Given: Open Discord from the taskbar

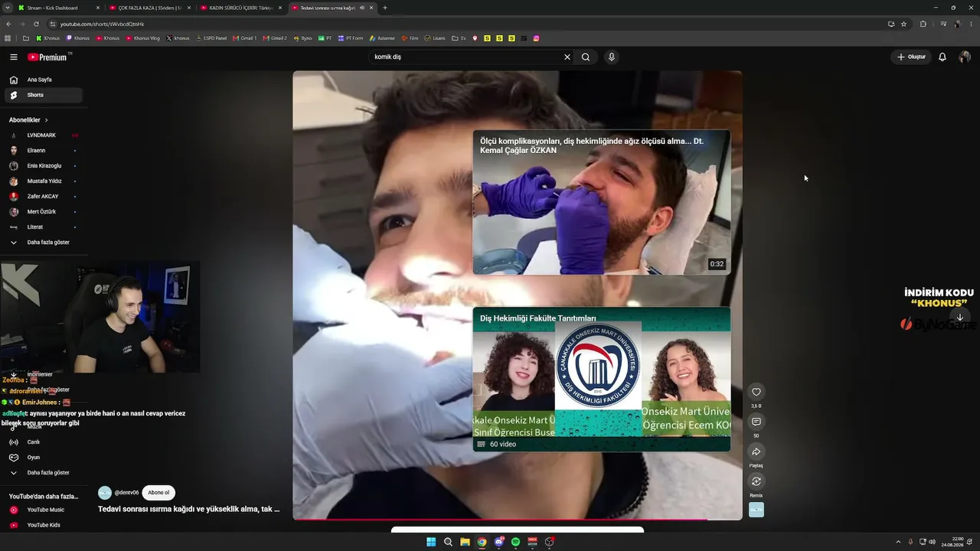Looking at the screenshot, I should pos(498,542).
